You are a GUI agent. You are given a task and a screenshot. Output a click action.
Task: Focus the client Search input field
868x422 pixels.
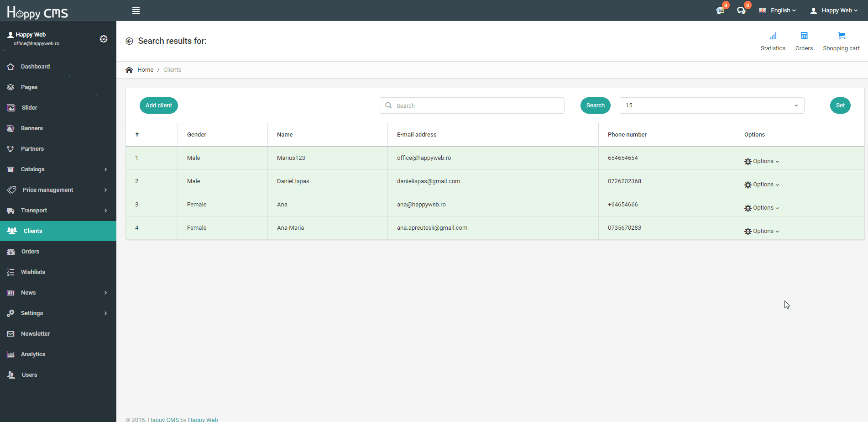point(472,105)
